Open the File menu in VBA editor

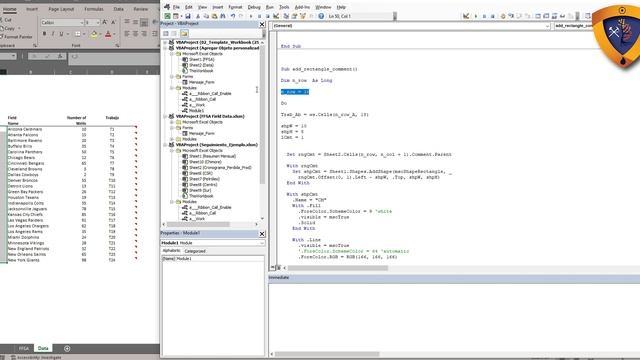(x=176, y=7)
